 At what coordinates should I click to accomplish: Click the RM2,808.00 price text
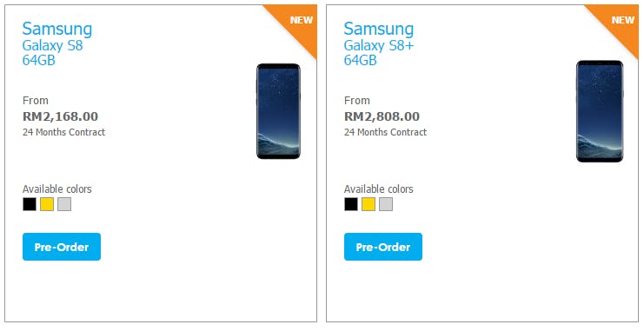coord(382,116)
